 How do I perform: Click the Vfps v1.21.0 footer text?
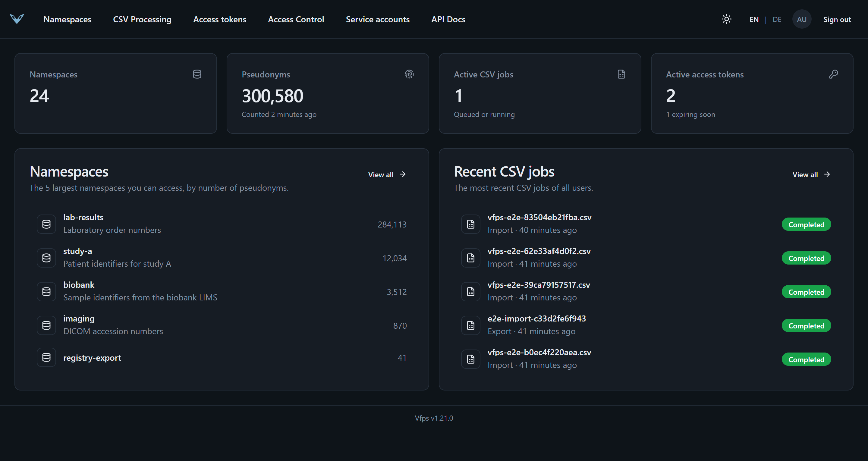434,418
